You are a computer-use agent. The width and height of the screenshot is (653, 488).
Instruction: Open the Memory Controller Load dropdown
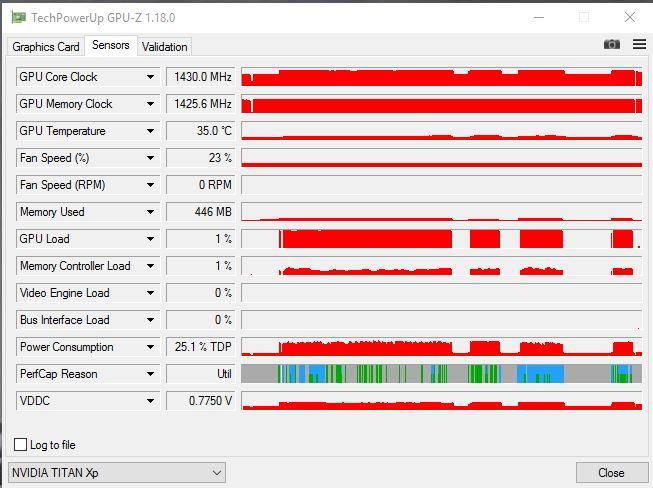point(88,266)
